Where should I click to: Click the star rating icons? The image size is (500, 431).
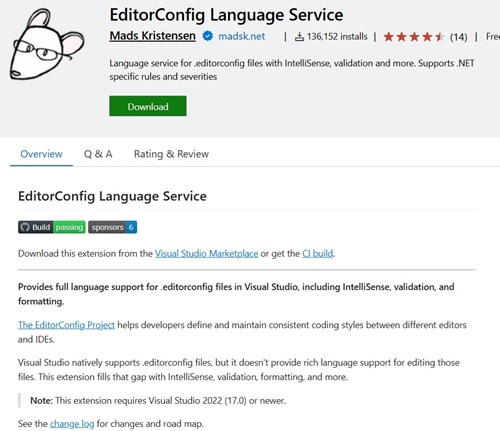coord(414,37)
